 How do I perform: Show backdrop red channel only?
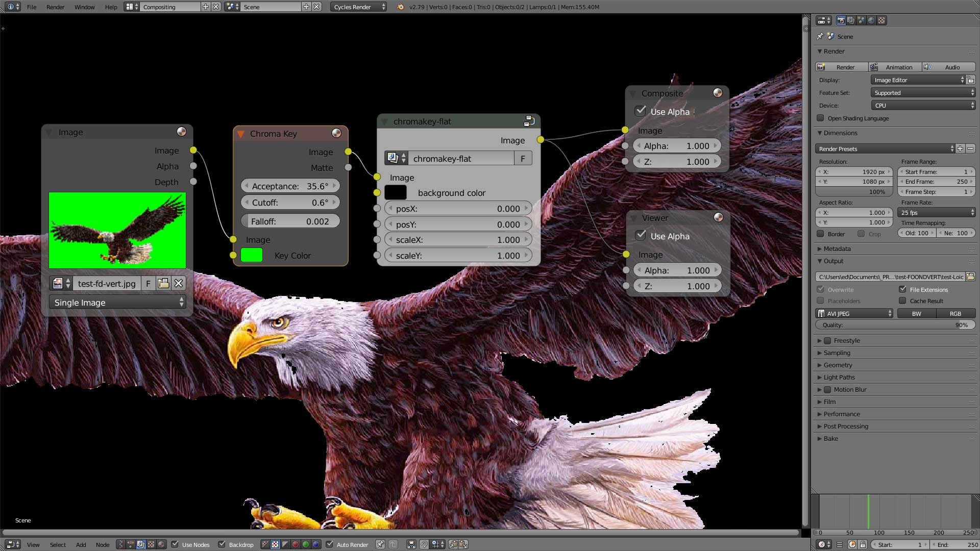[295, 544]
